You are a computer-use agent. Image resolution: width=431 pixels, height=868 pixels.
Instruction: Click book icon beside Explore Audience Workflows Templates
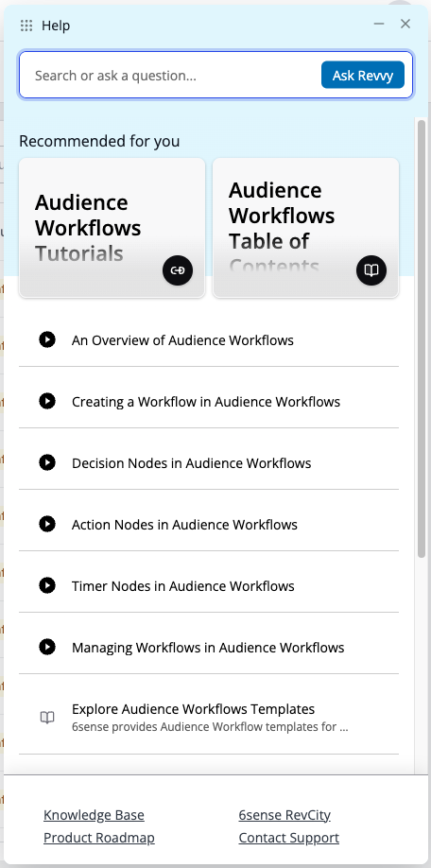tap(47, 718)
